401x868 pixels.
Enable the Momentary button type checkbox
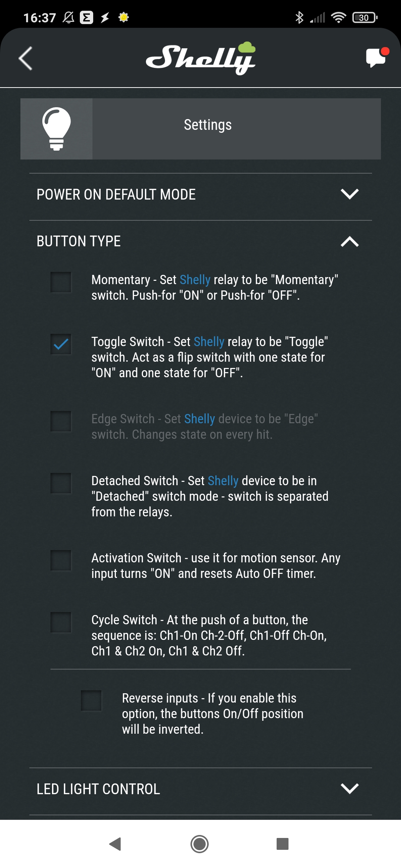coord(61,282)
